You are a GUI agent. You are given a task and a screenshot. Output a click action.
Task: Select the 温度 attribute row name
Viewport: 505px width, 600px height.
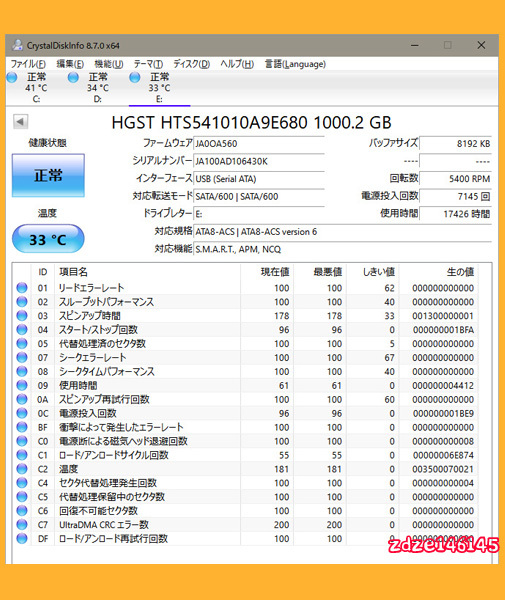click(x=68, y=469)
